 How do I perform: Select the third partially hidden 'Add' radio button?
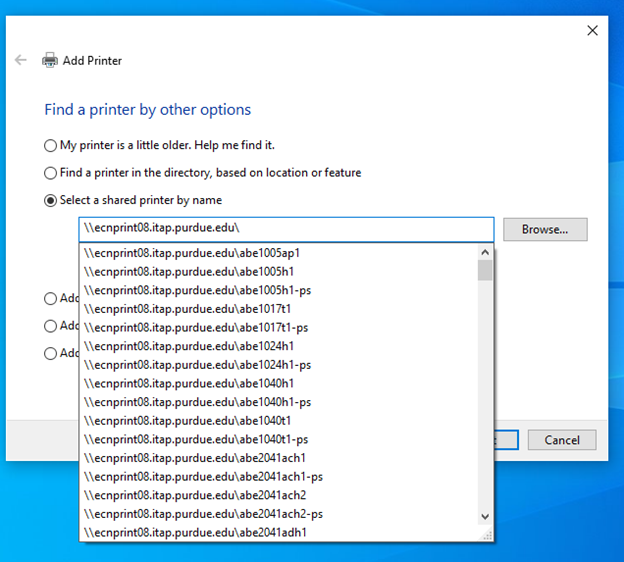coord(50,353)
